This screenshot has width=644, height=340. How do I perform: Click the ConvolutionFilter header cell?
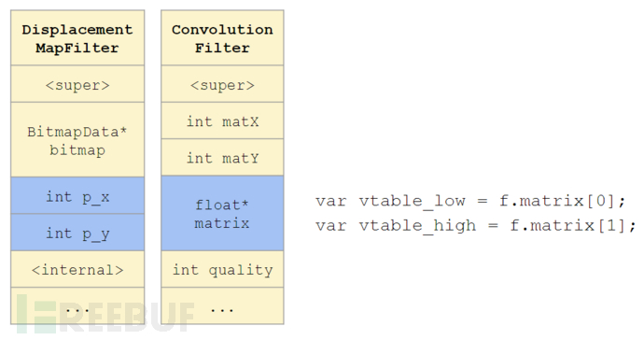[222, 37]
